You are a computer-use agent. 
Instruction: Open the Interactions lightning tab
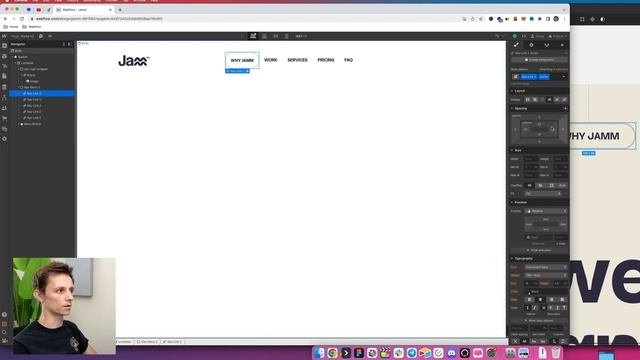pyautogui.click(x=562, y=45)
